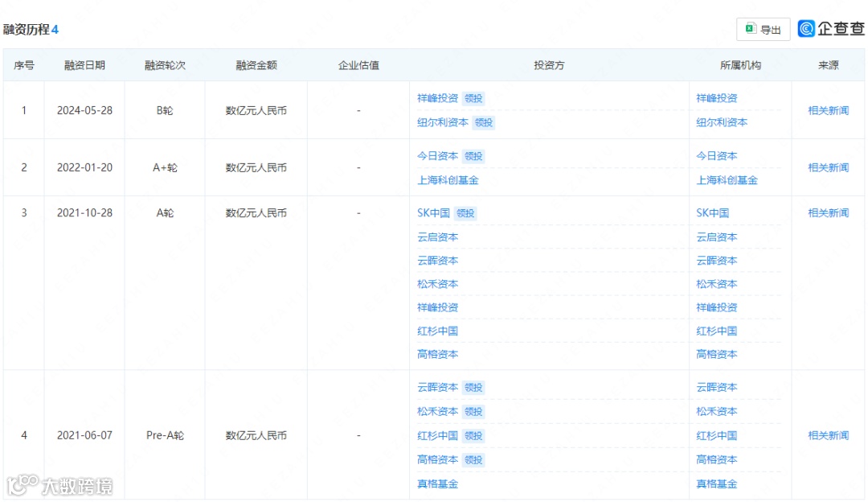Select the 序号 column header
The image size is (868, 502).
click(24, 65)
